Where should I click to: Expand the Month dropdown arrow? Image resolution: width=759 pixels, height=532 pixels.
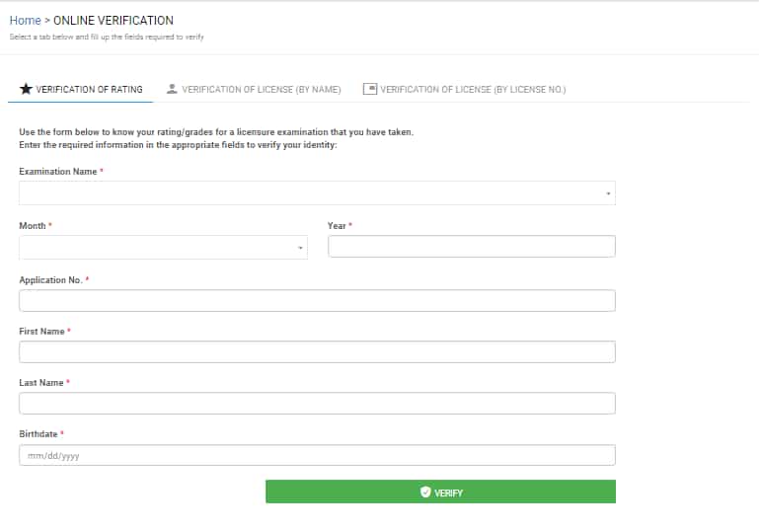[x=300, y=248]
